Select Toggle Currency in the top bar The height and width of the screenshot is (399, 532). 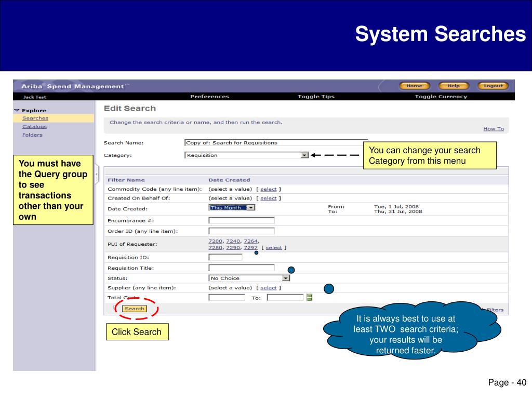click(x=441, y=97)
